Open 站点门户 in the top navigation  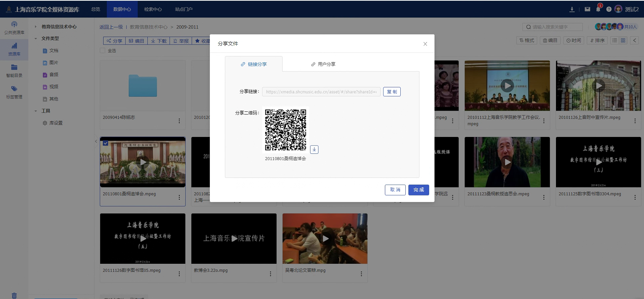point(184,9)
